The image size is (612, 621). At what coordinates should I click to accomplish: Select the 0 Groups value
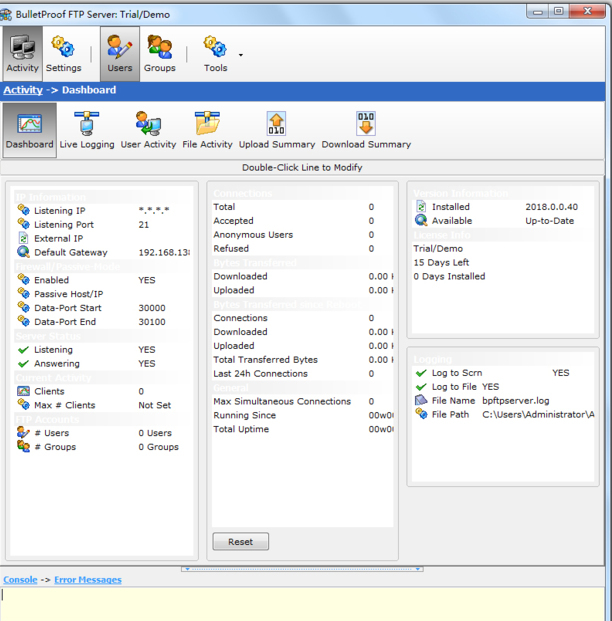point(158,447)
